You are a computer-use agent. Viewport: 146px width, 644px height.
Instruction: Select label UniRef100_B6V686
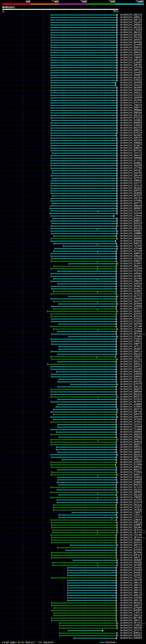pyautogui.click(x=131, y=42)
